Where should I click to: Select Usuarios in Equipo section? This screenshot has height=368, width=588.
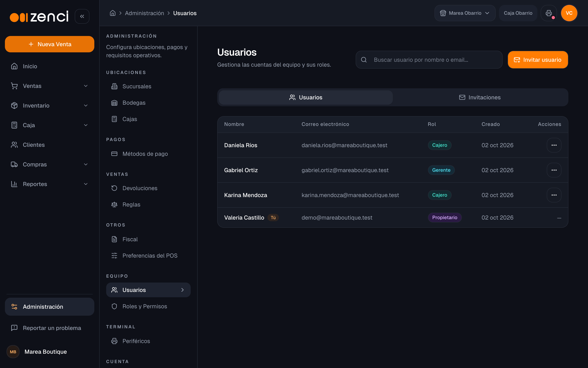148,290
